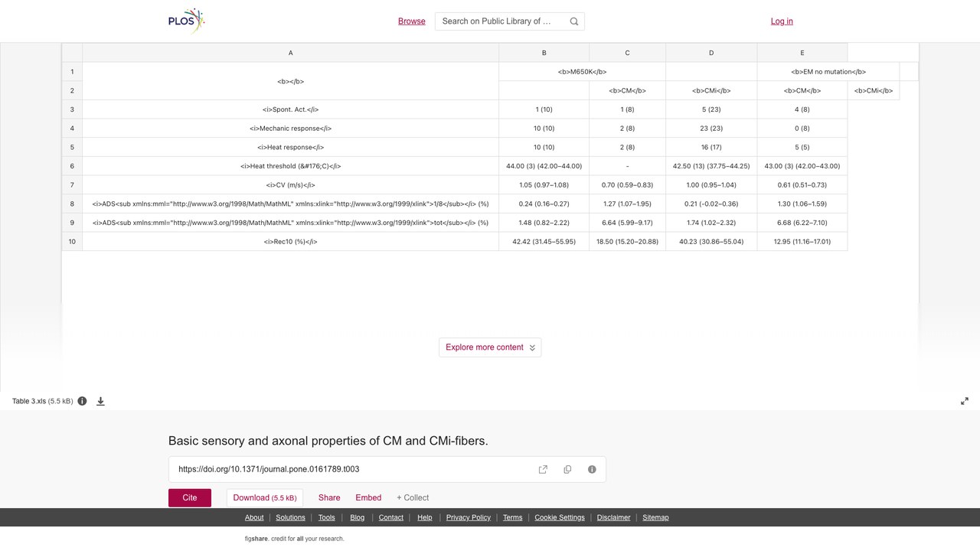The image size is (980, 551).
Task: Open Cookie Settings footer link
Action: point(560,517)
